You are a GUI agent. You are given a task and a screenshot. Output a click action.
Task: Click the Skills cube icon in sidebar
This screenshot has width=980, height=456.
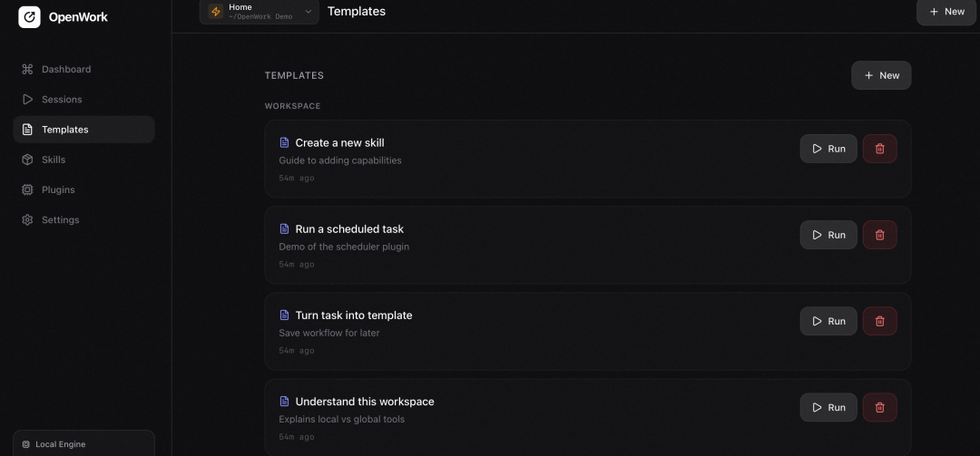tap(27, 160)
